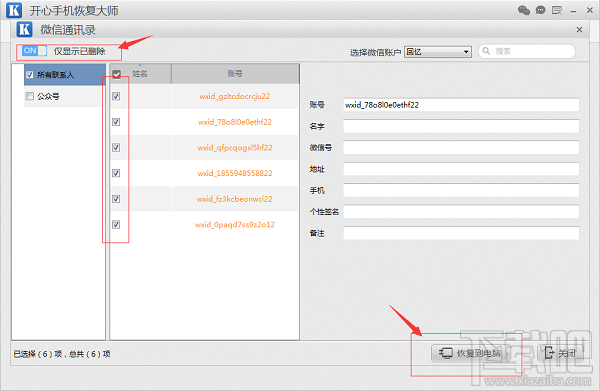Uncheck the wxid_qfpcqogsl5hf22 row checkbox
600x391 pixels.
(x=116, y=147)
